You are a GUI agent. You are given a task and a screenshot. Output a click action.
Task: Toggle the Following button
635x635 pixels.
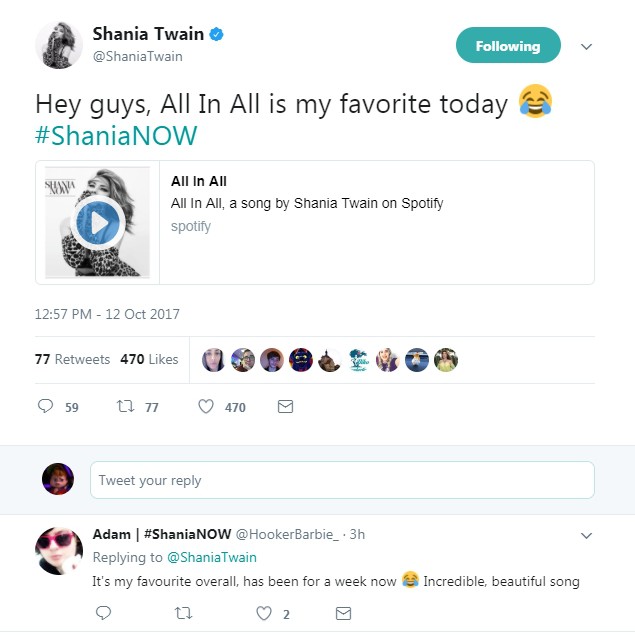(x=507, y=46)
